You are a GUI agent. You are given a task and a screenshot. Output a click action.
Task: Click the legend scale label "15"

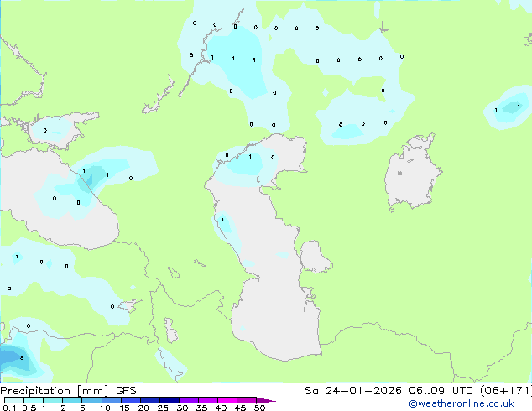click(x=124, y=408)
